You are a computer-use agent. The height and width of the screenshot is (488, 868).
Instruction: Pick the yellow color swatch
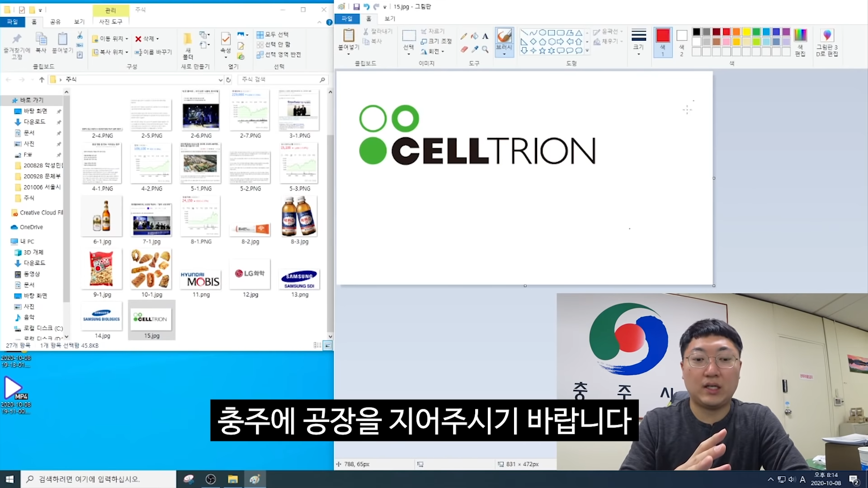(746, 32)
